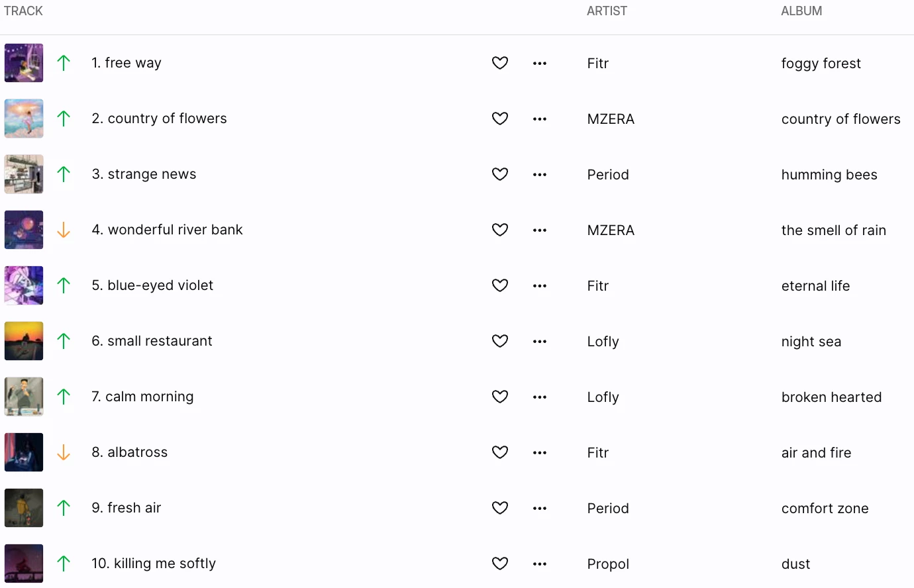Click up arrow next to 'fresh air'

(x=64, y=508)
